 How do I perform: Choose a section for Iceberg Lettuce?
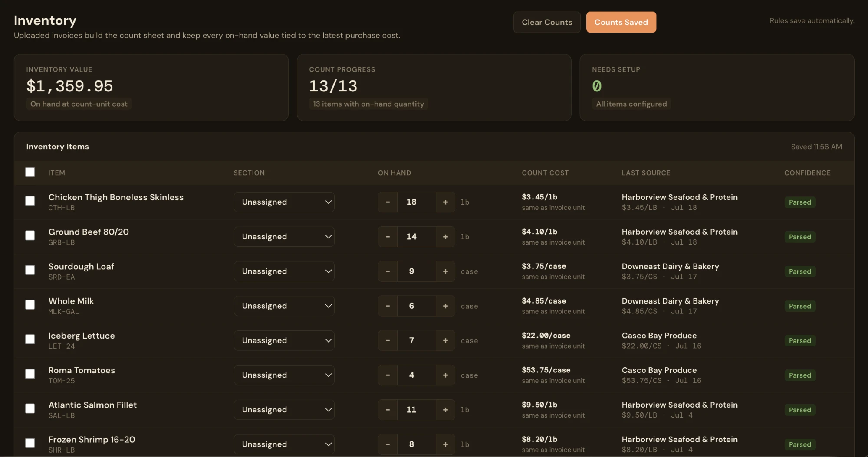[x=284, y=341]
